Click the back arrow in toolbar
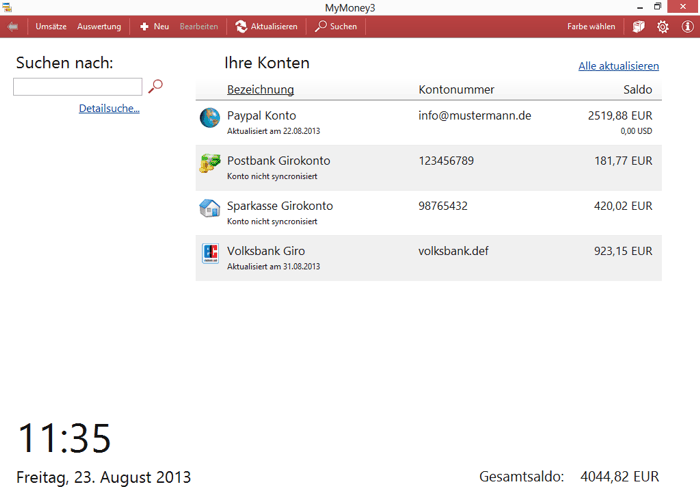This screenshot has height=498, width=700. tap(12, 26)
